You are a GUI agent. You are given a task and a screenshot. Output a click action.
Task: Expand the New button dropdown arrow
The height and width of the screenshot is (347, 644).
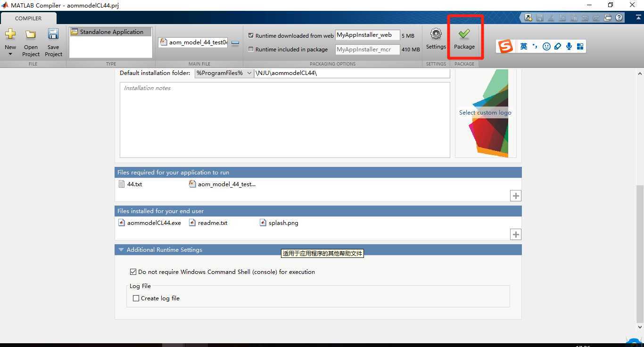point(10,54)
